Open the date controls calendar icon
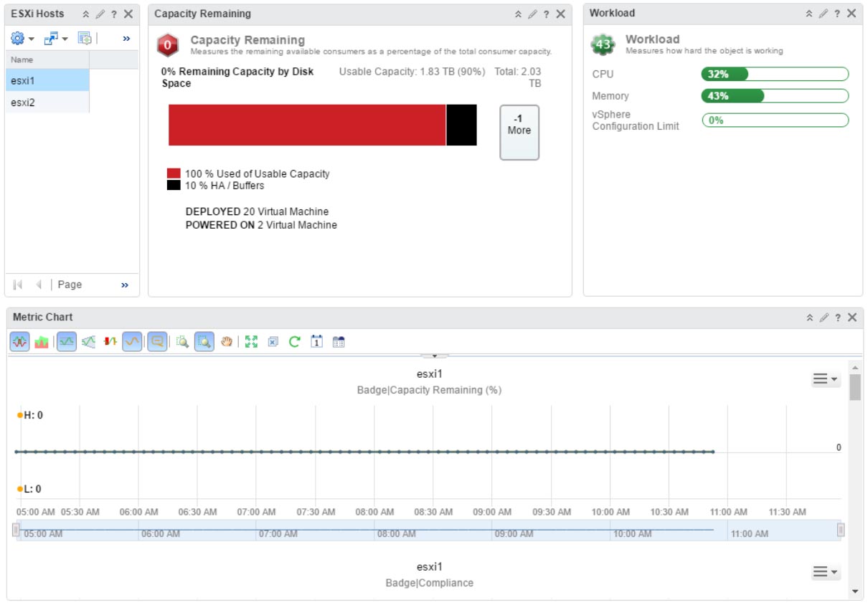The width and height of the screenshot is (868, 605). pos(316,342)
